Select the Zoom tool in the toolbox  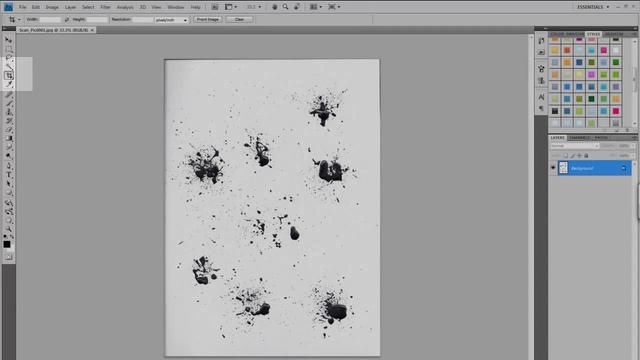coord(9,229)
